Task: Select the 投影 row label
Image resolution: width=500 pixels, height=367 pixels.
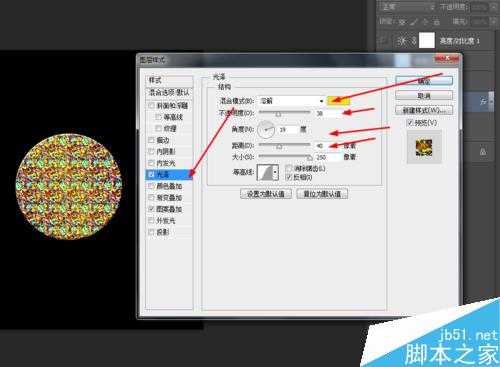Action: pos(163,232)
